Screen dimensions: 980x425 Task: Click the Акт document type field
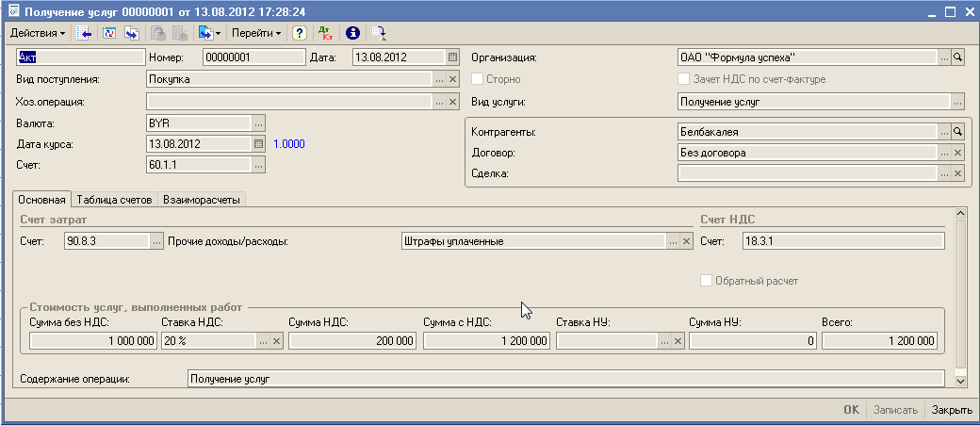tap(80, 57)
